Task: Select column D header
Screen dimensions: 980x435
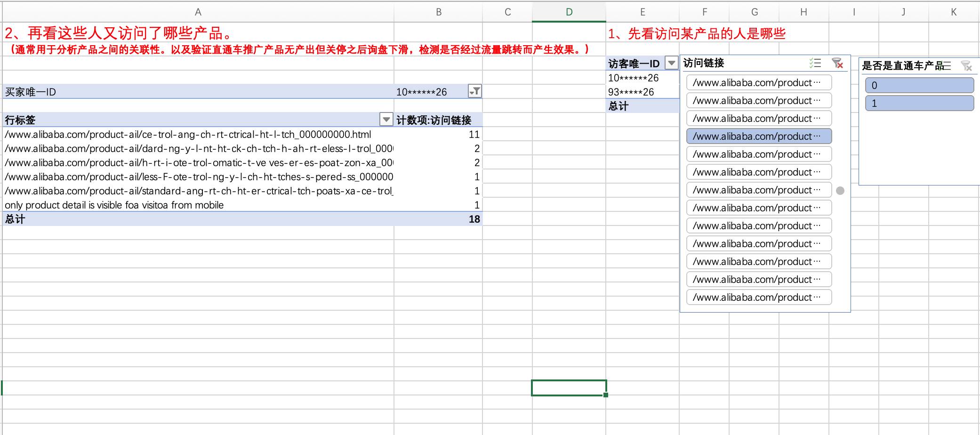Action: (569, 12)
